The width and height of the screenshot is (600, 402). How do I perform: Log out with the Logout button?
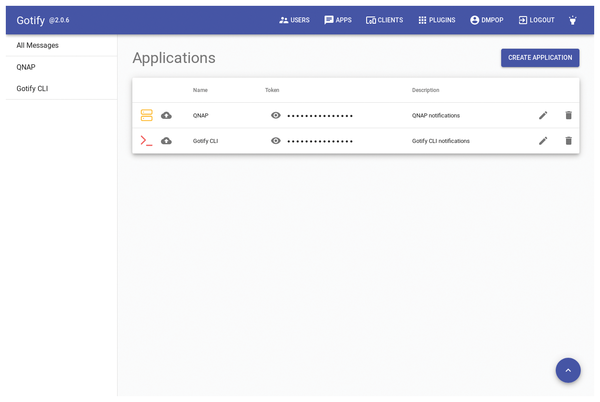[x=536, y=20]
